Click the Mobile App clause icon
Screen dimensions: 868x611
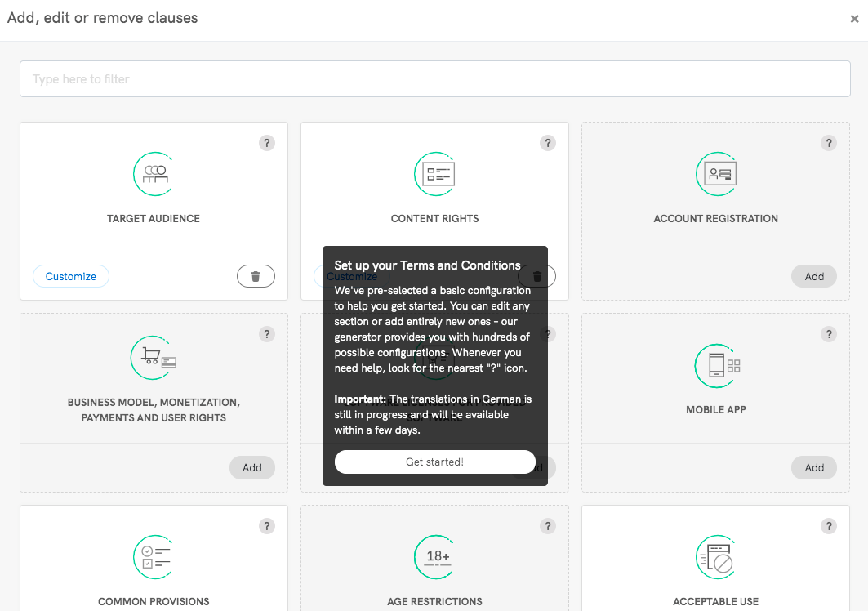716,365
